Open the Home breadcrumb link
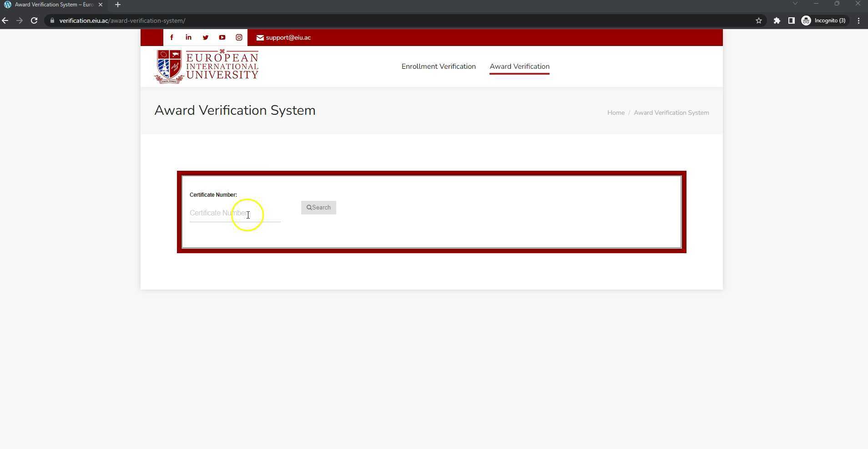The image size is (868, 449). [x=616, y=112]
